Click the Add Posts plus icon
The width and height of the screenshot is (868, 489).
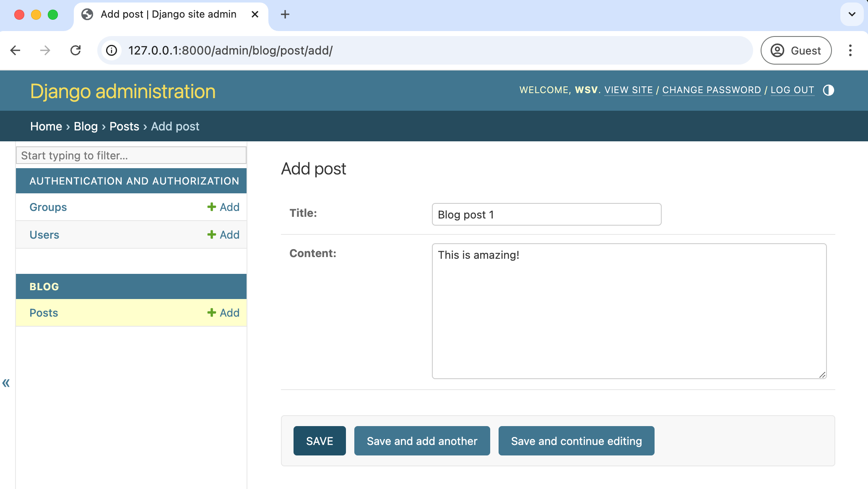(x=212, y=312)
